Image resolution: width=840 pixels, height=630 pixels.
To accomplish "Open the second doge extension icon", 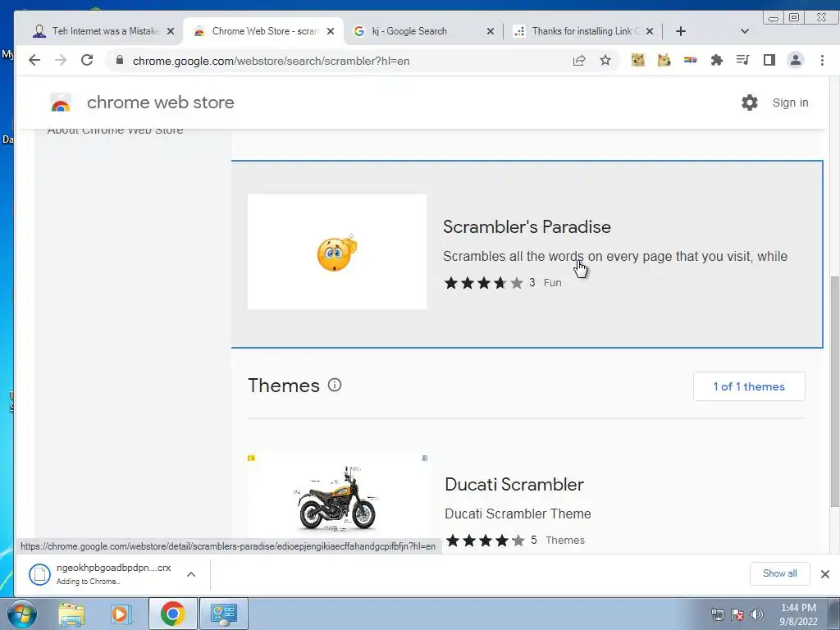I will coord(664,61).
